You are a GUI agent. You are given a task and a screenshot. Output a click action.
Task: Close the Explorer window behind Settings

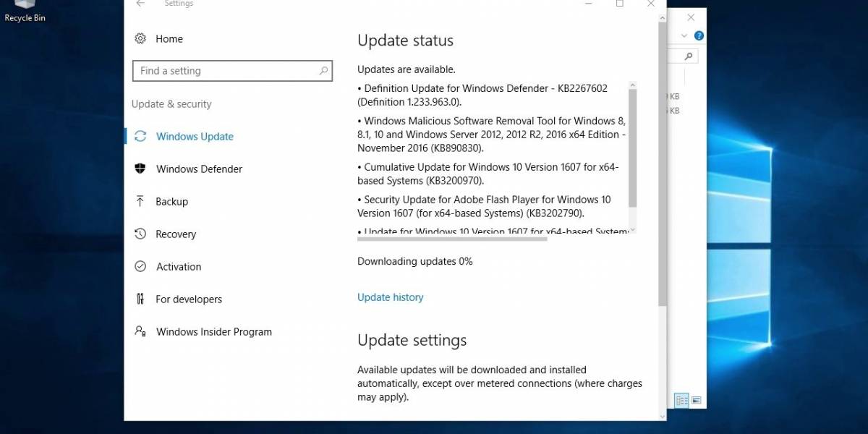tap(692, 17)
